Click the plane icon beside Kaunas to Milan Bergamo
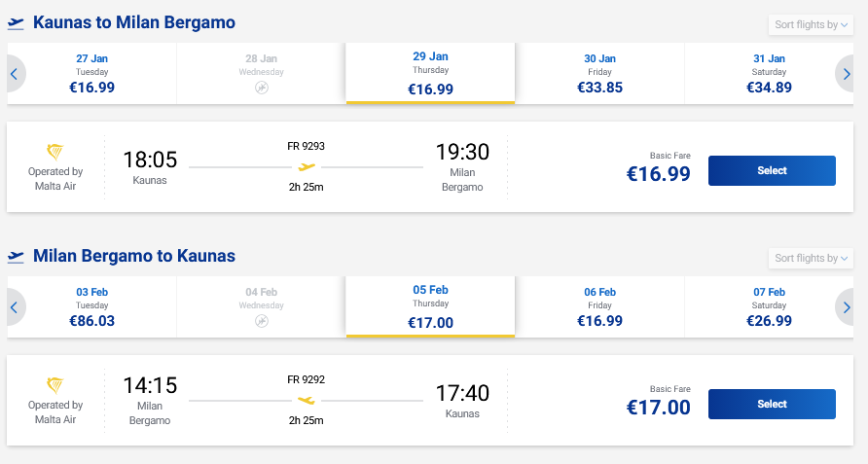Viewport: 868px width, 464px height. tap(16, 23)
